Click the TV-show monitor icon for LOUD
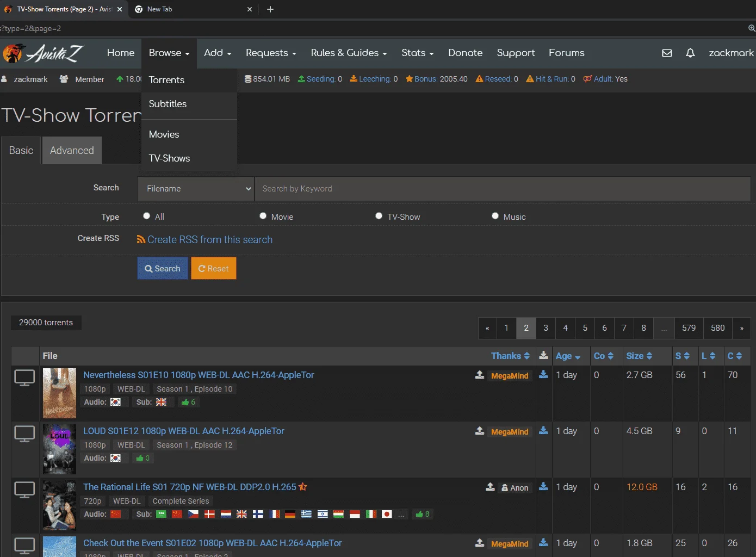 (24, 434)
